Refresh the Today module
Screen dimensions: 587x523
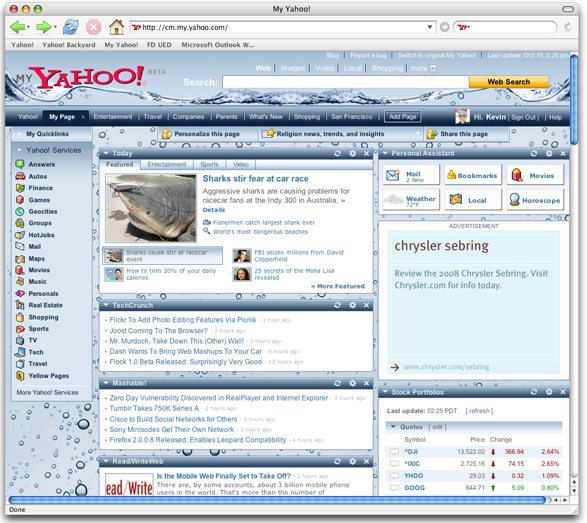click(337, 153)
